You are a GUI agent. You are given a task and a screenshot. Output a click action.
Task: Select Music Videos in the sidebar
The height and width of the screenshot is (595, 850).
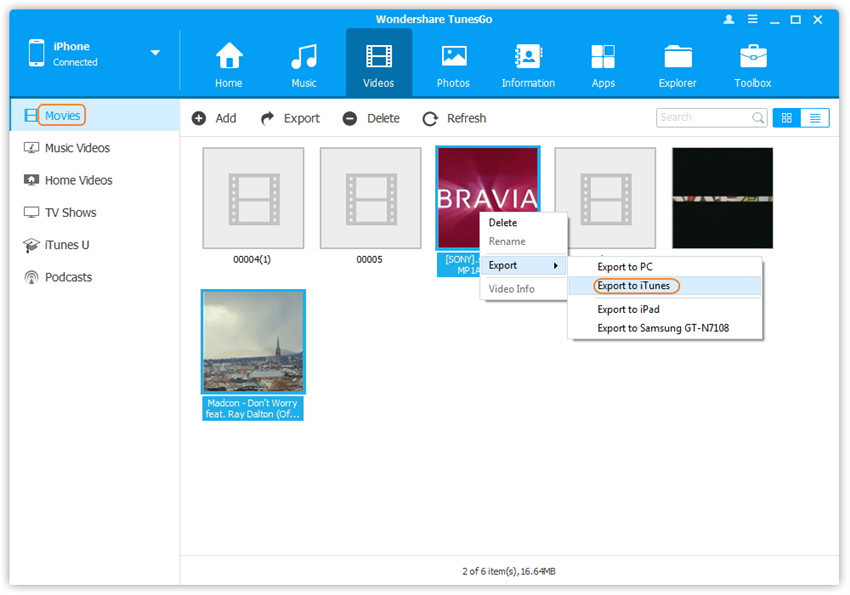[77, 148]
